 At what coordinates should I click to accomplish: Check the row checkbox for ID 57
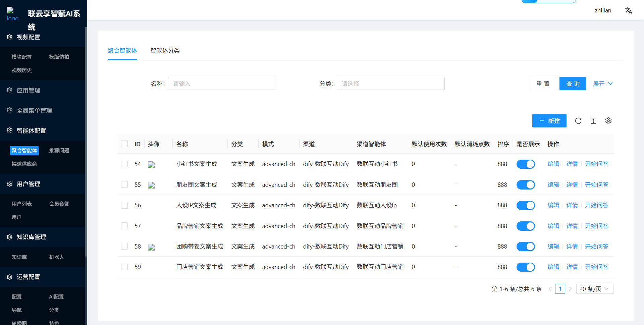[x=124, y=226]
